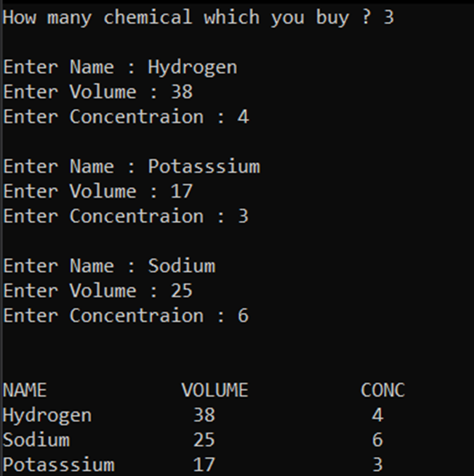Click the 'Enter Volume : 25' line

click(x=98, y=291)
